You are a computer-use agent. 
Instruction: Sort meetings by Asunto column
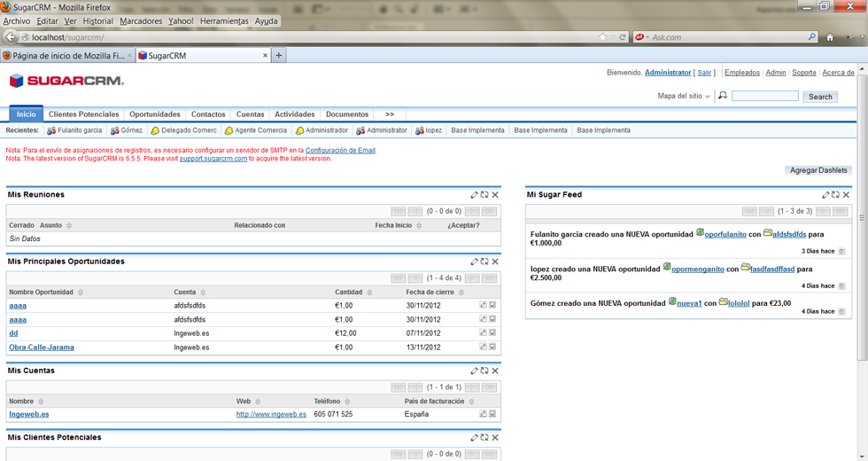click(56, 225)
